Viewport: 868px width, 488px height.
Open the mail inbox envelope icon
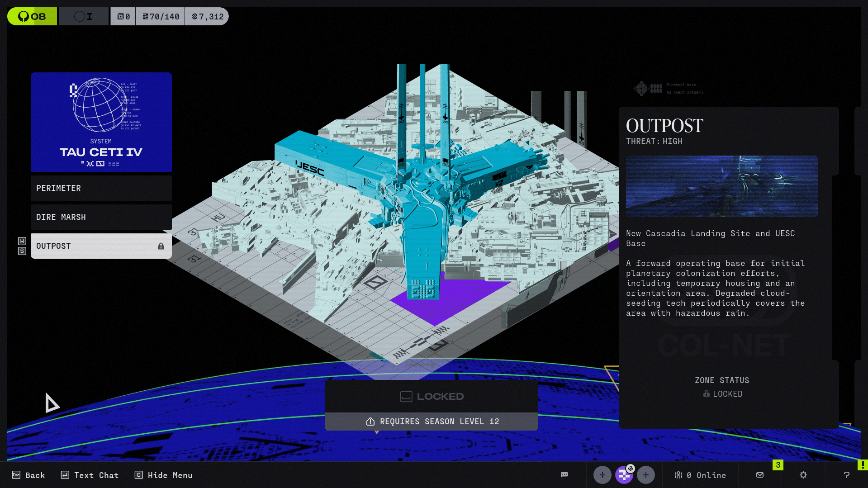(x=760, y=475)
